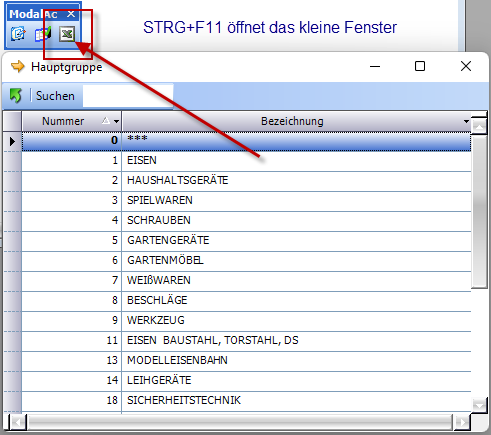Maximize the Hauptgruppe window

point(420,66)
